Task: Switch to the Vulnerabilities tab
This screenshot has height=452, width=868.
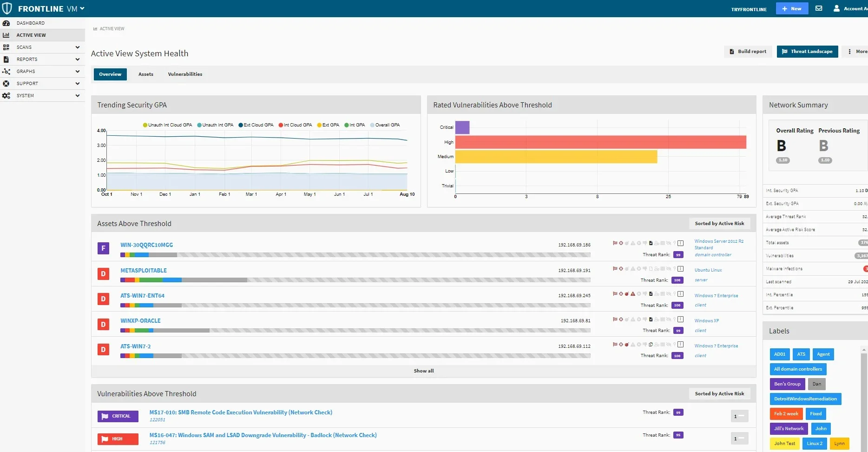Action: (185, 74)
